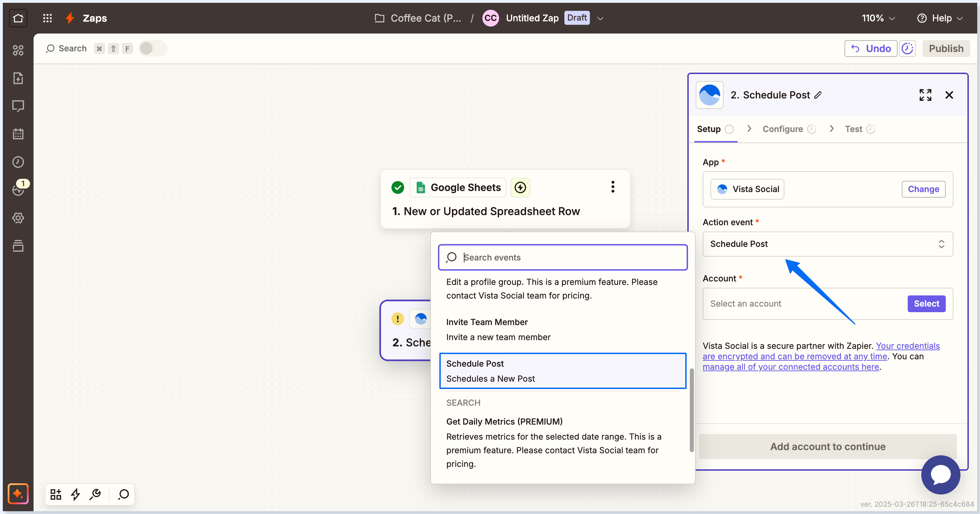This screenshot has width=980, height=514.
Task: Open the credentials are encrypted link
Action: point(821,351)
